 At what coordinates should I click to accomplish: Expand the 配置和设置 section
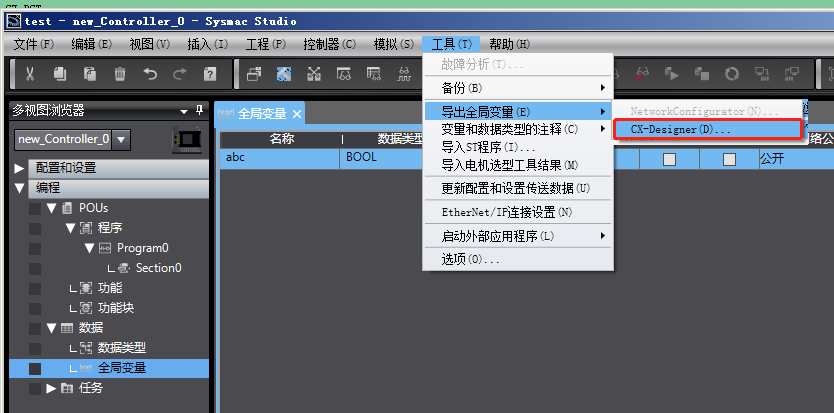19,169
